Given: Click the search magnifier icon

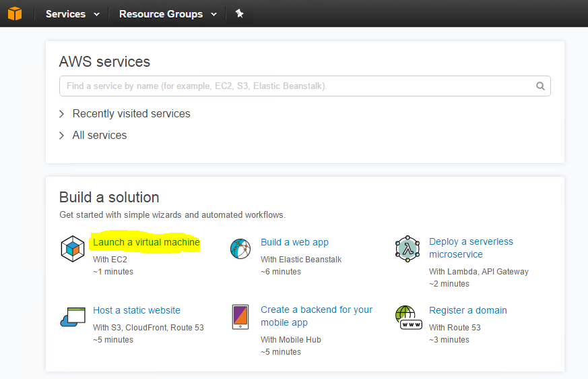Looking at the screenshot, I should tap(540, 86).
